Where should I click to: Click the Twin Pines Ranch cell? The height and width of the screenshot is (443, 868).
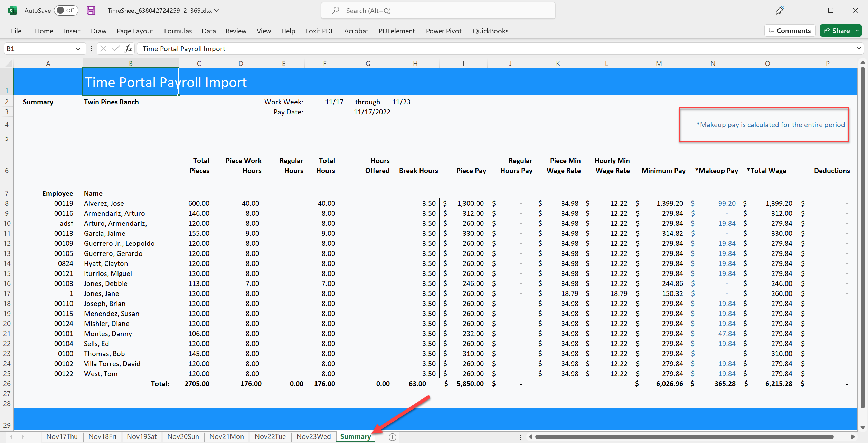(x=131, y=102)
